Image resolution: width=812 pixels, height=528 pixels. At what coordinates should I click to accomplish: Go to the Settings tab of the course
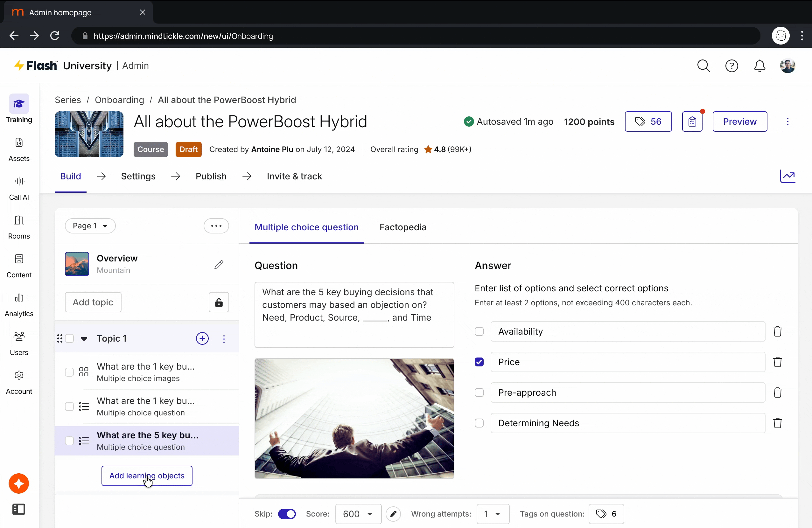[x=138, y=176]
